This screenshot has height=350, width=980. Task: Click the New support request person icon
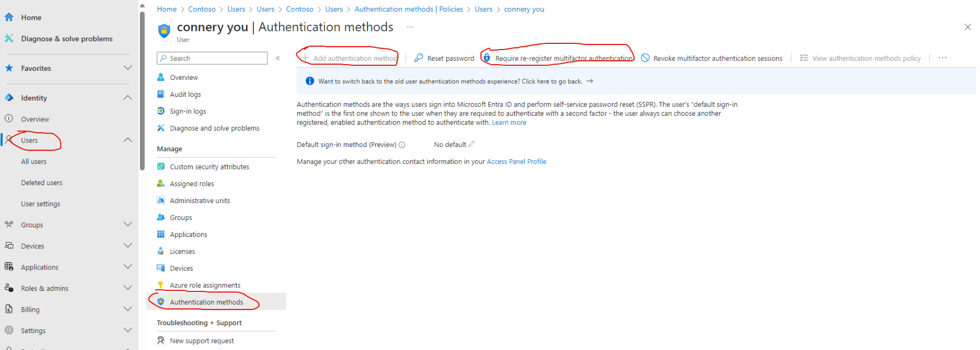click(161, 340)
